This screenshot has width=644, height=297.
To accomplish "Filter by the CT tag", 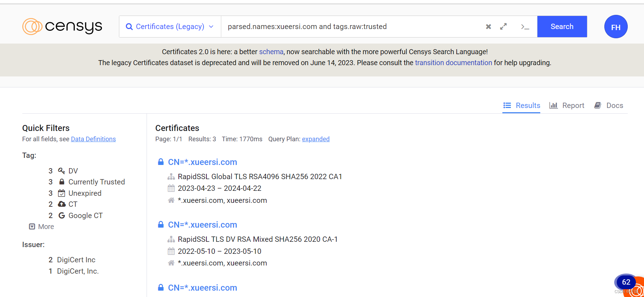I will point(73,204).
